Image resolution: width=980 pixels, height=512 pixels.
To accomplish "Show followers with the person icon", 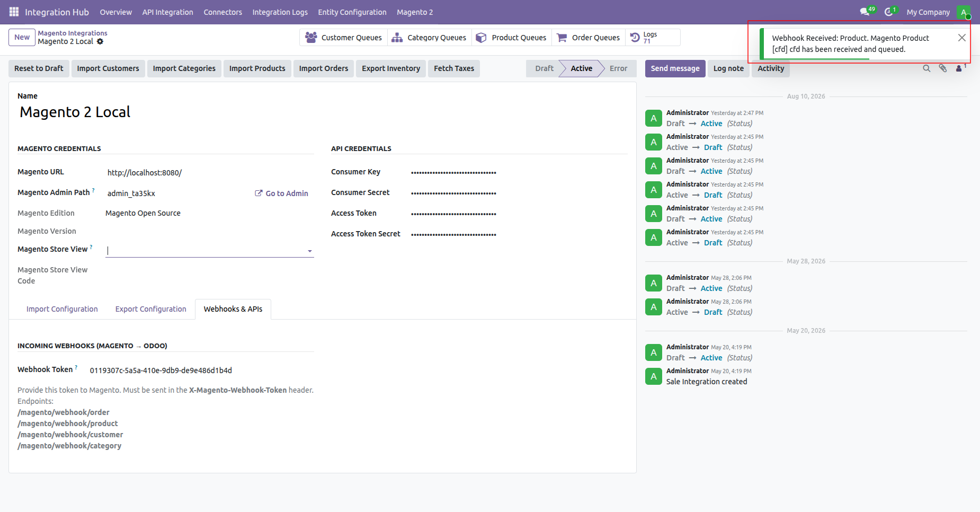I will 960,68.
